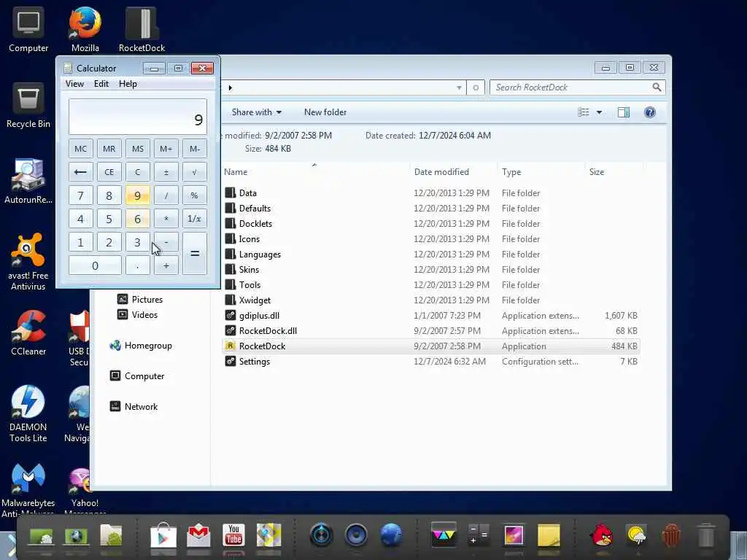Screen dimensions: 747x560
Task: Click the search magnifier in Search RocketDock
Action: point(657,87)
